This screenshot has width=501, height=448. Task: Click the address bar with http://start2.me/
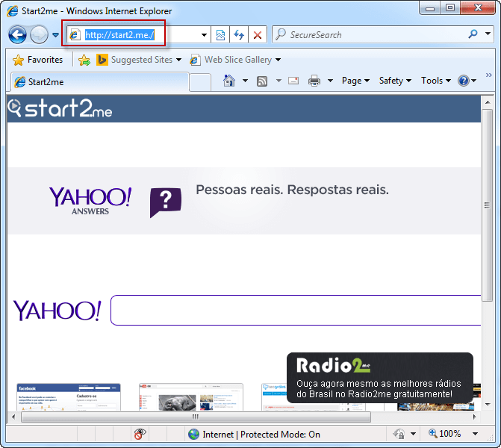point(134,34)
